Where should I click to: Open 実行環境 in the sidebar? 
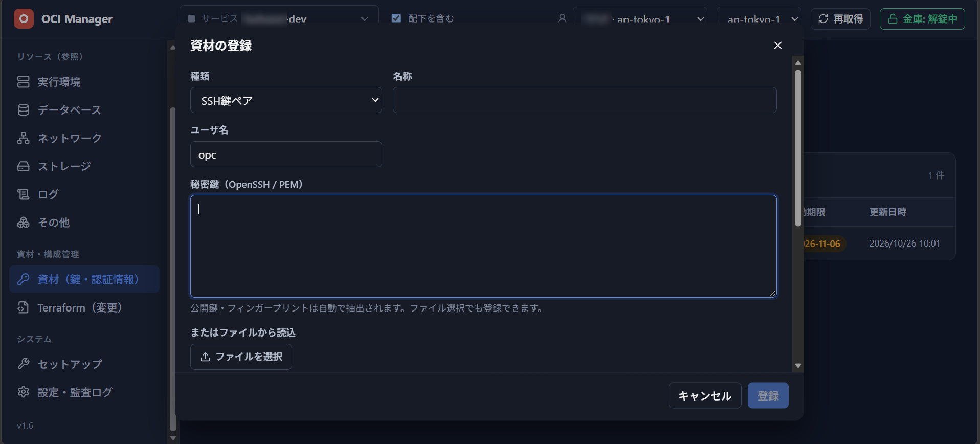[84, 82]
